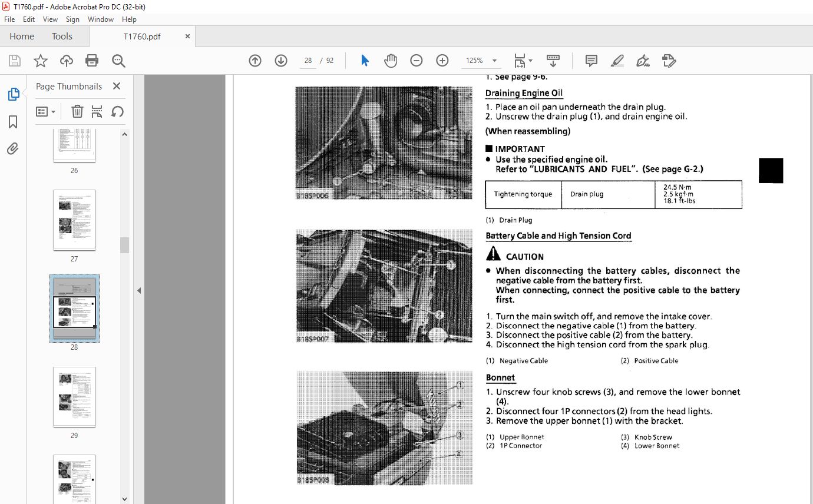
Task: Open the Bookmarks panel icon
Action: tap(13, 122)
